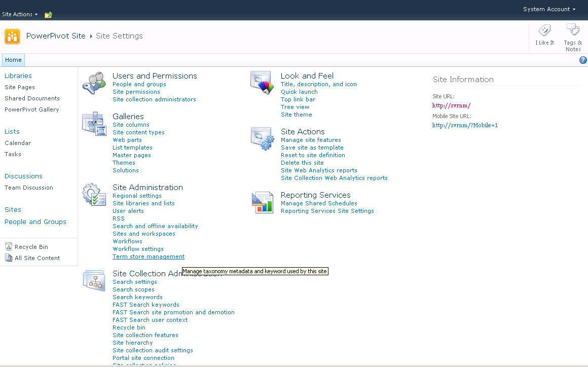
Task: Open Solutions gallery link
Action: [x=126, y=170]
